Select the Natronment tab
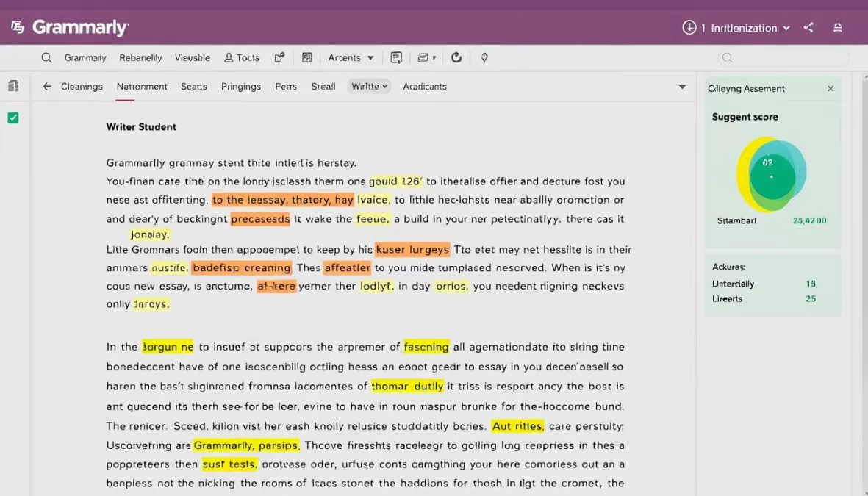 click(x=141, y=86)
